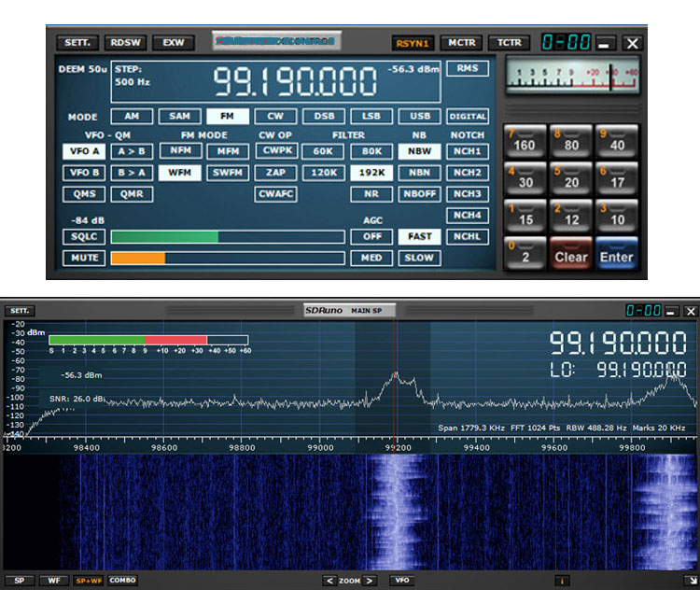Screen dimensions: 700x590
Task: Turn noise blanker off with NBOFF
Action: coord(420,194)
